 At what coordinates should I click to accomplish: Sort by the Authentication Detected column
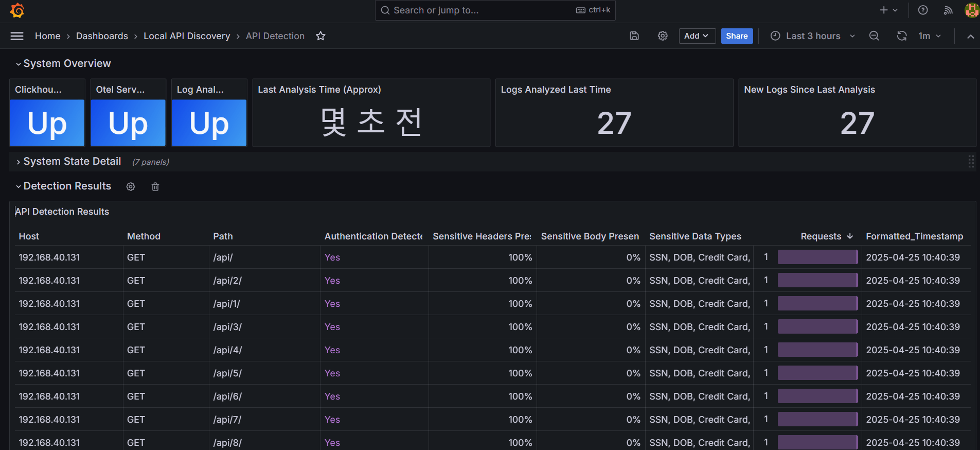click(x=373, y=236)
